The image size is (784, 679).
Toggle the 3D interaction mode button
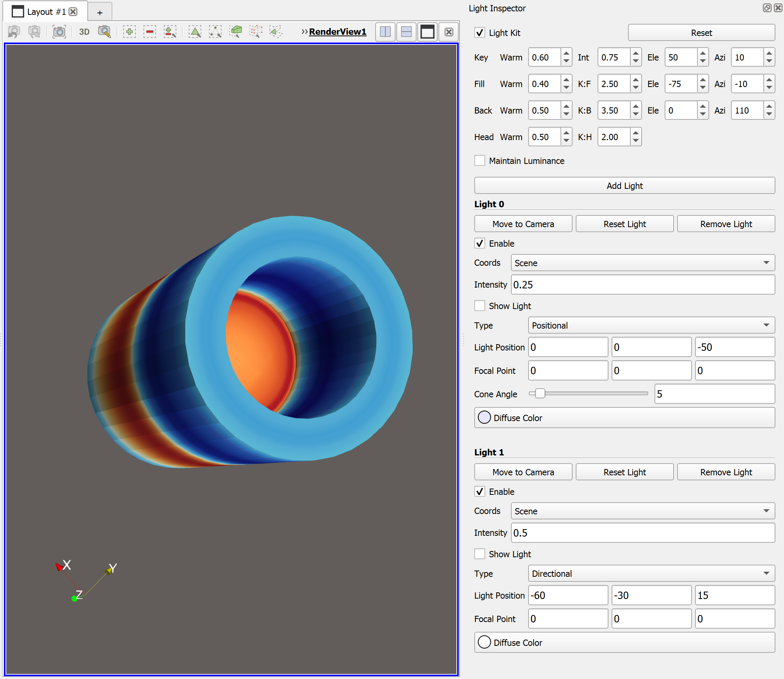click(x=84, y=32)
